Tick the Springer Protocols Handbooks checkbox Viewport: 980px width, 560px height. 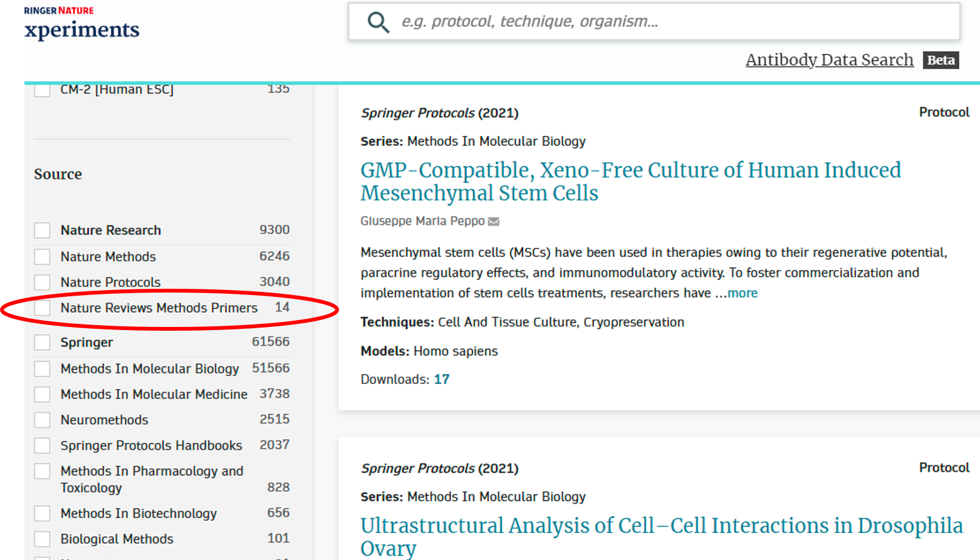point(43,445)
